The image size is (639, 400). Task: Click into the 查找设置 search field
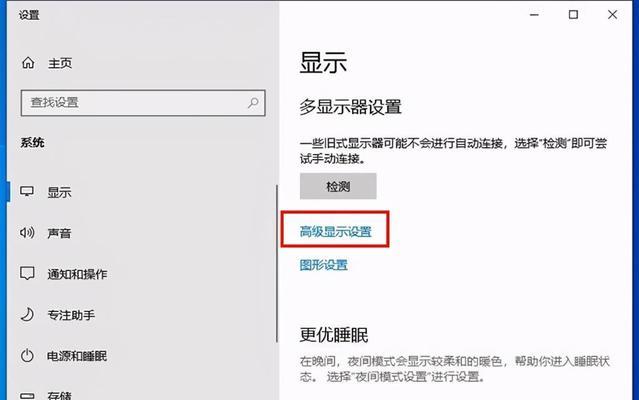[143, 103]
